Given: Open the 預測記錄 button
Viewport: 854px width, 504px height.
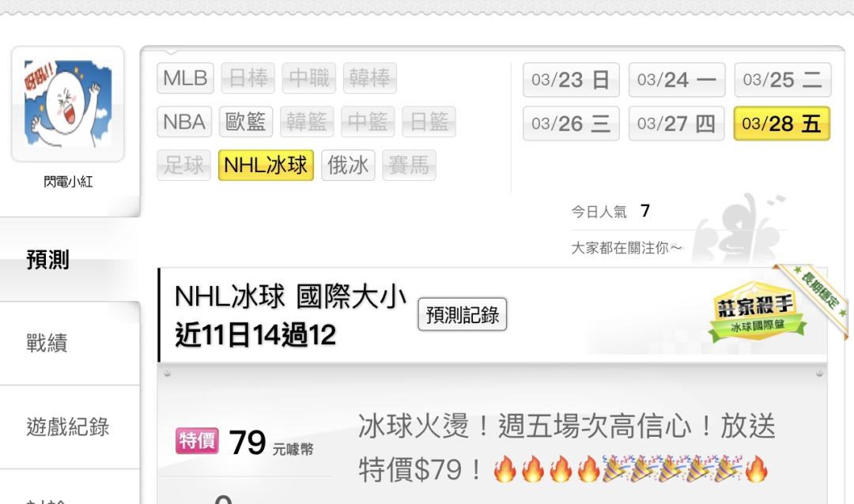Looking at the screenshot, I should tap(463, 314).
